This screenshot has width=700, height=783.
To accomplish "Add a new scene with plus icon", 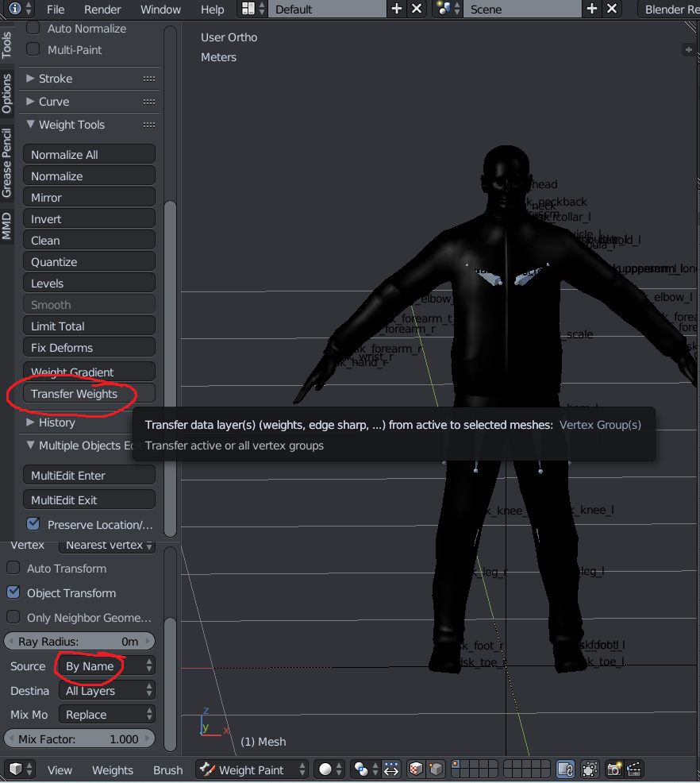I will tap(592, 9).
